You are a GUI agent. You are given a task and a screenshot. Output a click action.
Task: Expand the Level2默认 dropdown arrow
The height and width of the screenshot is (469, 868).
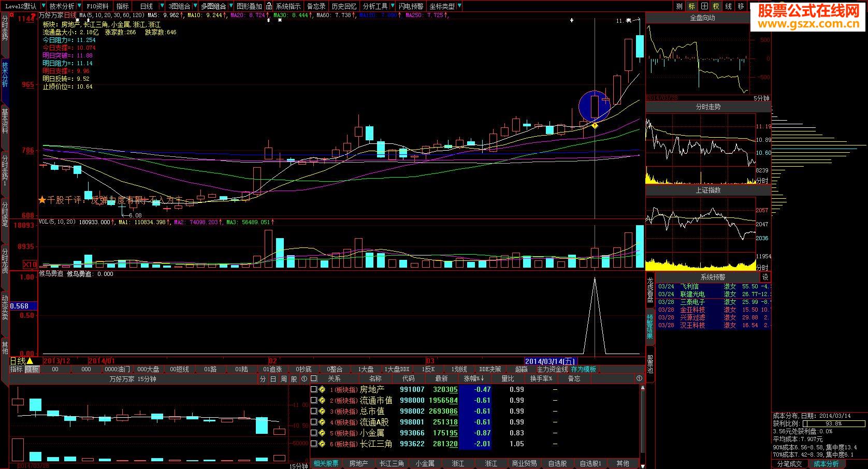point(43,6)
